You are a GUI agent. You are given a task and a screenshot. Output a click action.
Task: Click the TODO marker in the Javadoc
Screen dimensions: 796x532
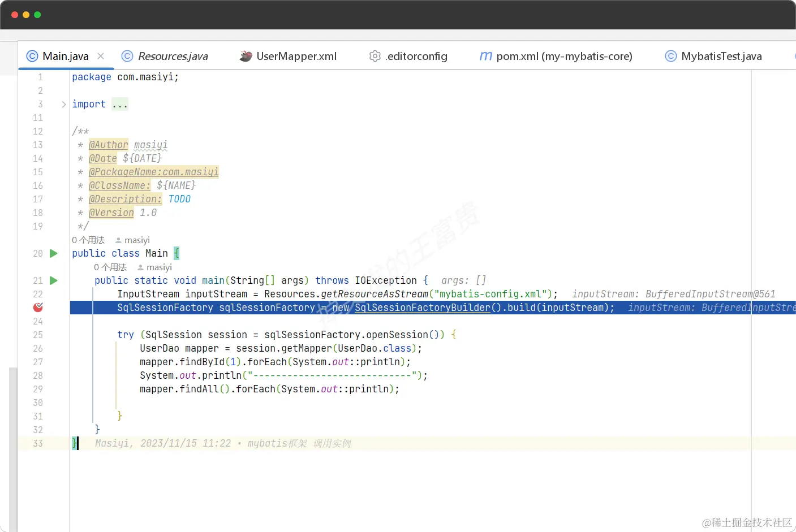coord(179,199)
